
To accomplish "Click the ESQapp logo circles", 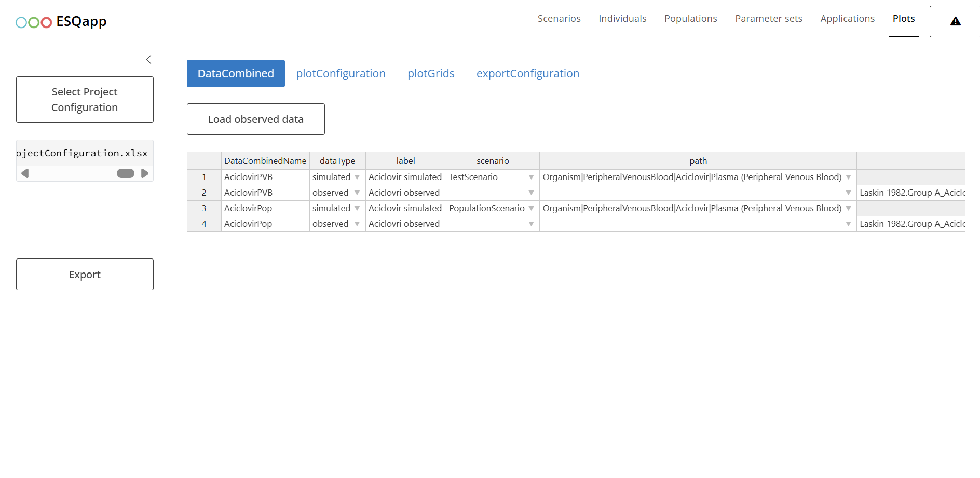I will 34,22.
